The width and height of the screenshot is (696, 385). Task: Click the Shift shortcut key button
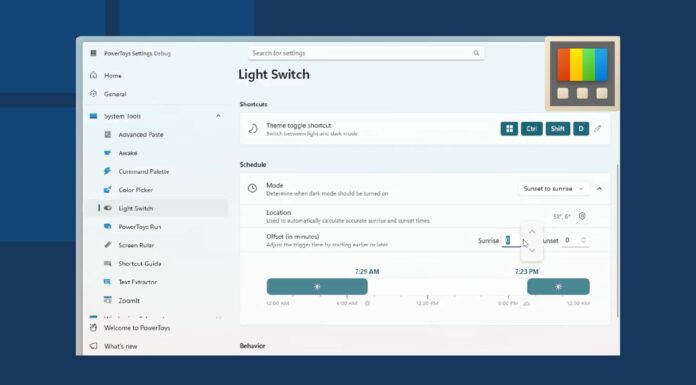click(x=558, y=129)
